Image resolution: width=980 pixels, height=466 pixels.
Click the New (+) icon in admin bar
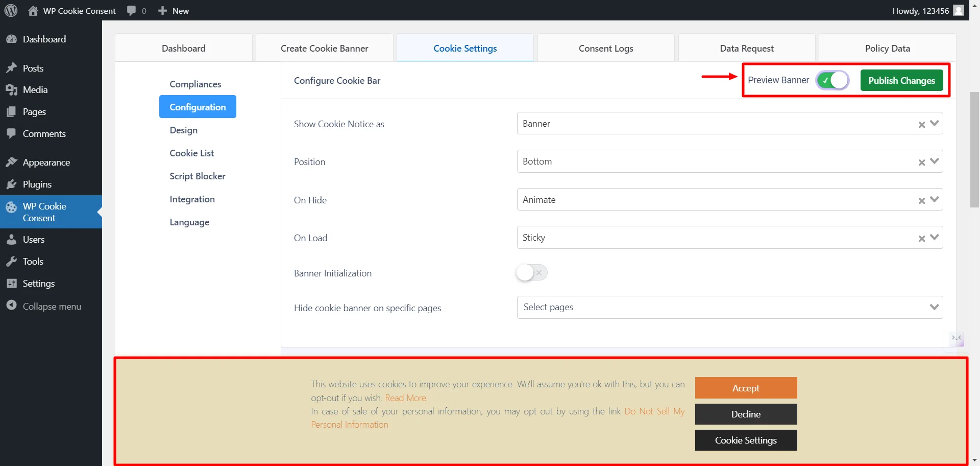162,10
